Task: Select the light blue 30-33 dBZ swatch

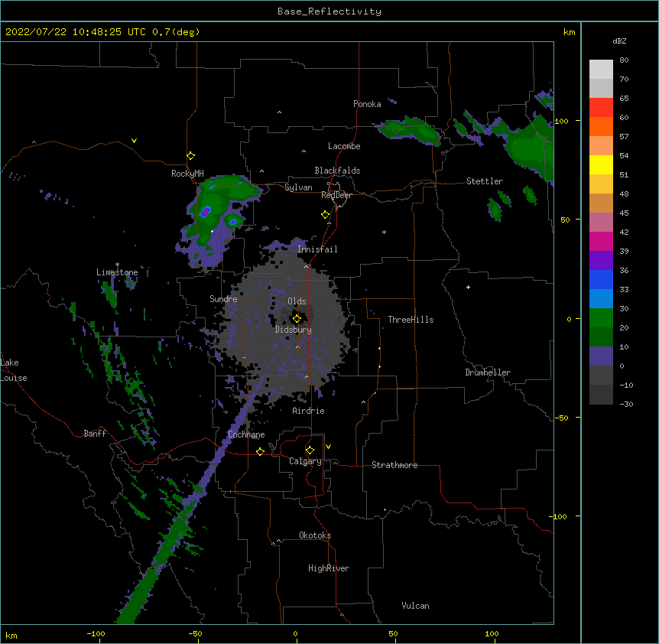Action: (601, 299)
